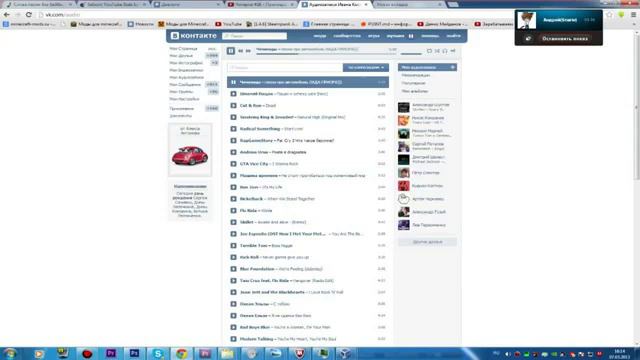Viewport: 640px width, 360px height.
Task: Skip to next track in player
Action: [248, 51]
